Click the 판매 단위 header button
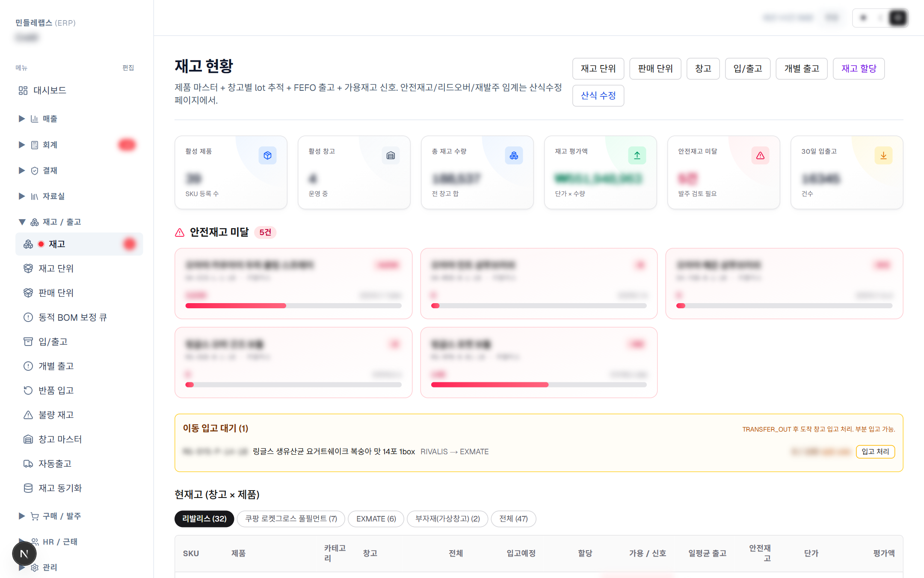 click(x=655, y=69)
